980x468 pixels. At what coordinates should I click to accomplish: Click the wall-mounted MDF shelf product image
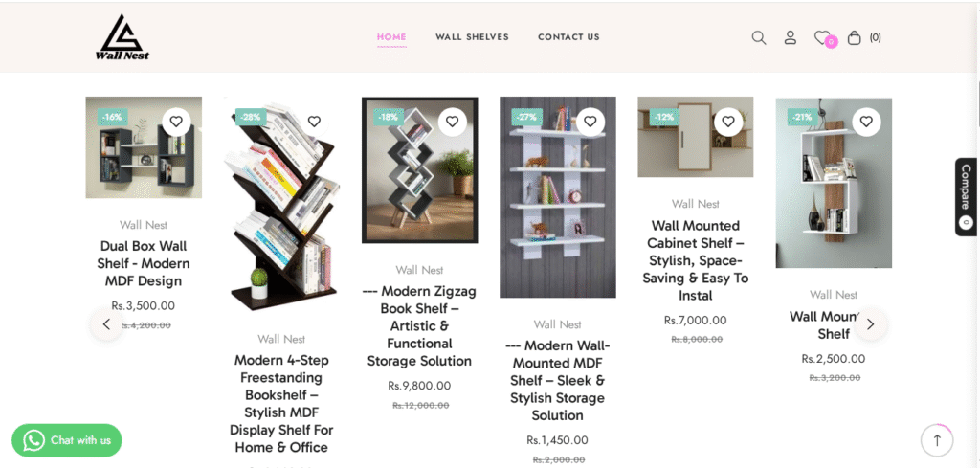558,197
